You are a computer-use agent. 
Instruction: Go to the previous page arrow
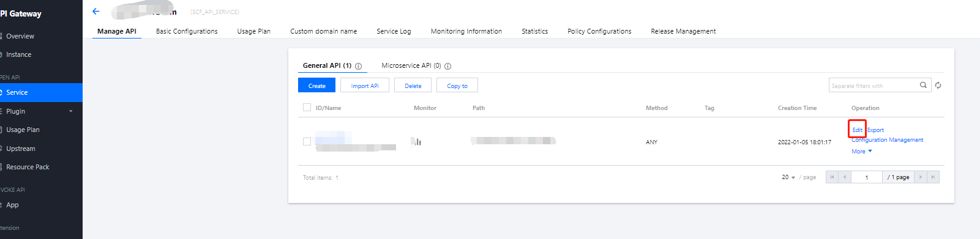point(845,177)
